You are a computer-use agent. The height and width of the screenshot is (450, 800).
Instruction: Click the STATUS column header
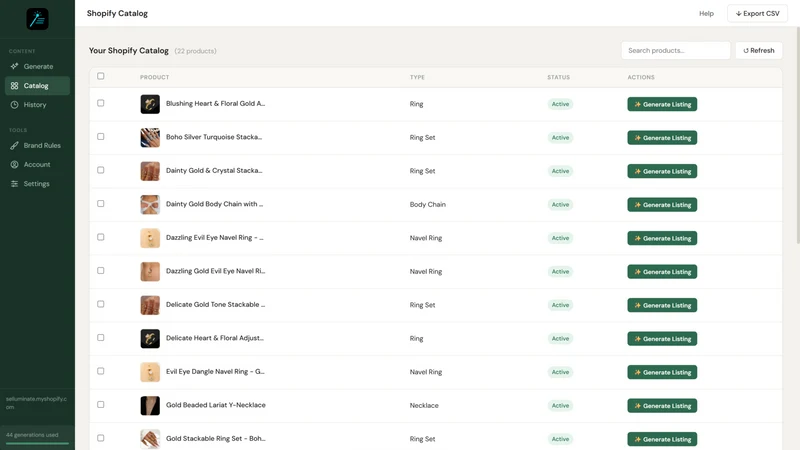point(559,77)
